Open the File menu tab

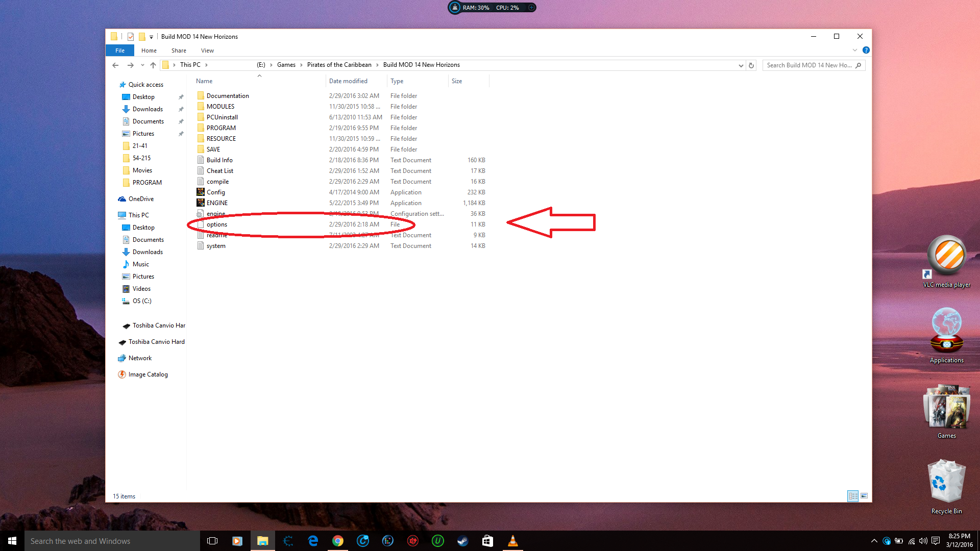(x=120, y=51)
